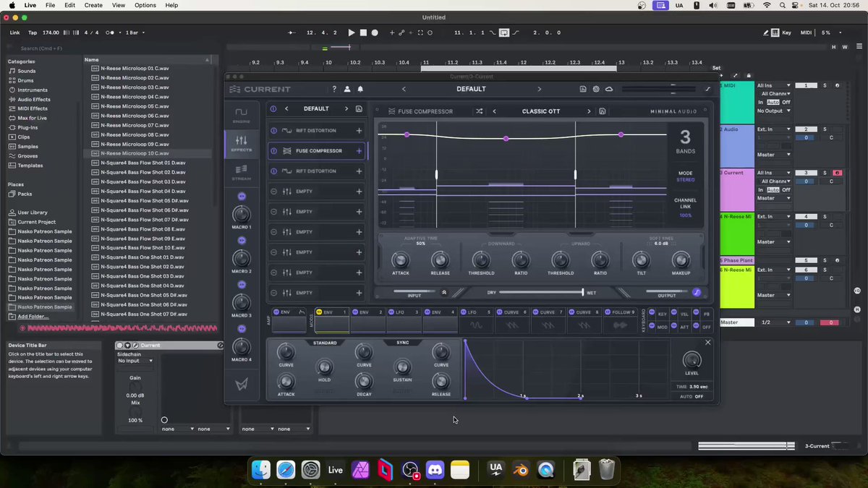The image size is (868, 488).
Task: Save the effects rack DEFAULT preset
Action: pos(358,108)
